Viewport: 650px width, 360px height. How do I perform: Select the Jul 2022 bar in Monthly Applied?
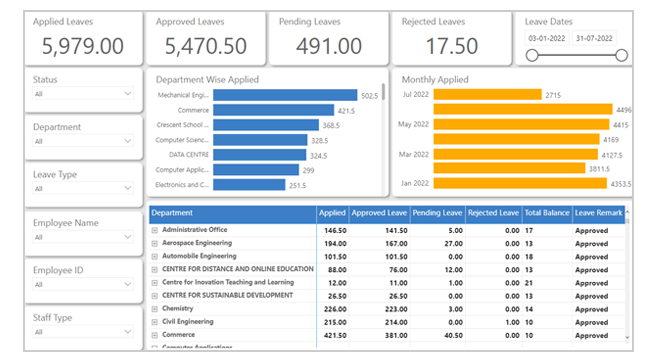tap(488, 95)
